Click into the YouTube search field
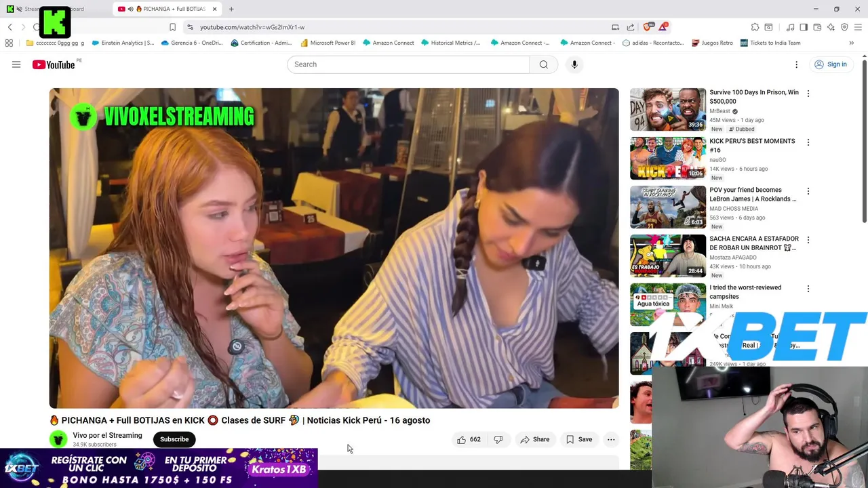This screenshot has width=868, height=488. [408, 64]
